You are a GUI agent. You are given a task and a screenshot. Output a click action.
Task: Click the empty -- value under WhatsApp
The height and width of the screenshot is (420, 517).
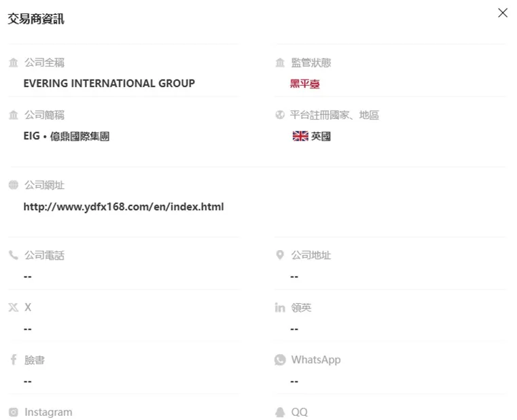[x=294, y=381]
